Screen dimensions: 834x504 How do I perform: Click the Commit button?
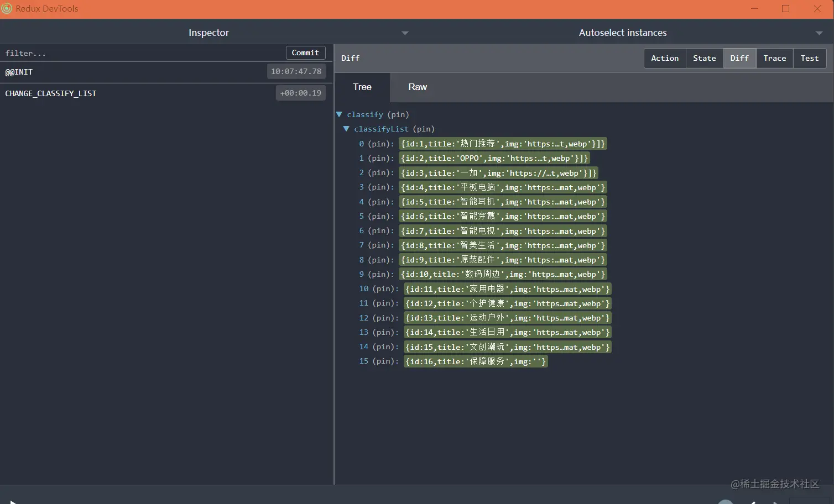[x=305, y=53]
